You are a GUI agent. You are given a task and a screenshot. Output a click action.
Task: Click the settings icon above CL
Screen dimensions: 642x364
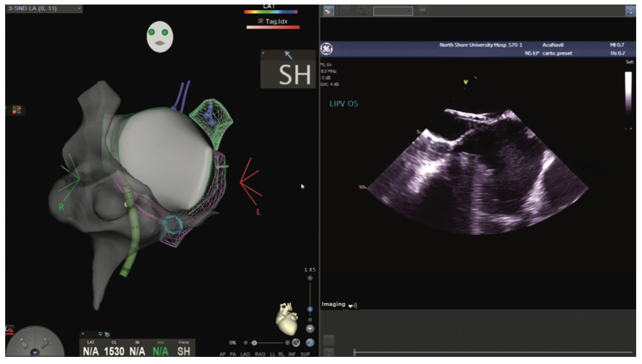107,334
